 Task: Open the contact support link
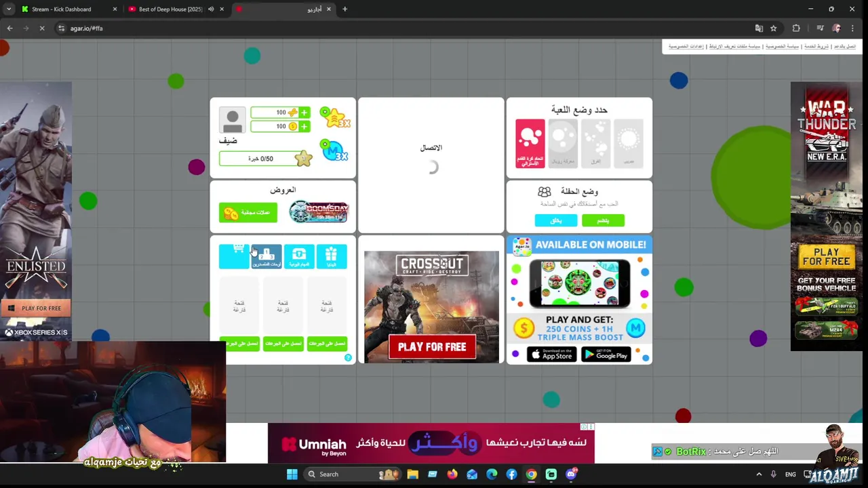coord(844,46)
